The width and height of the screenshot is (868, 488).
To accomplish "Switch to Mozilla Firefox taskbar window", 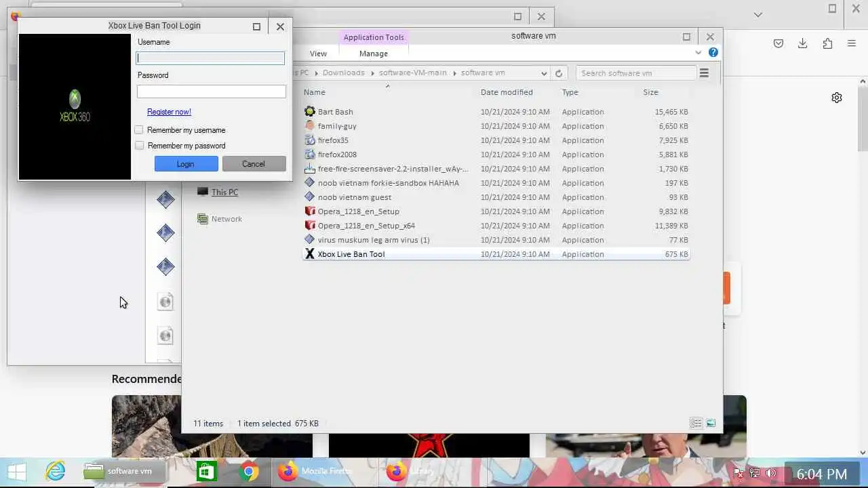I will (324, 472).
